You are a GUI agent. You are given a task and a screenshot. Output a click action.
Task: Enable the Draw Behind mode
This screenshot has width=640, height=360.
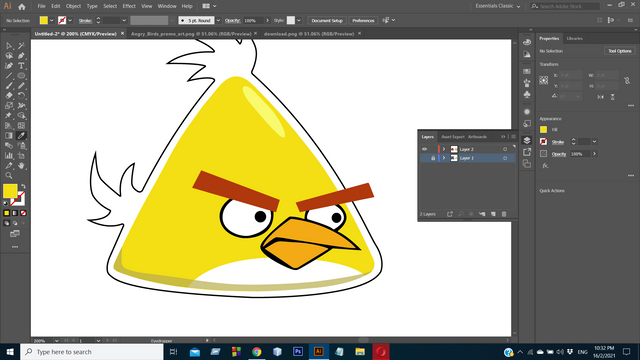[15, 223]
